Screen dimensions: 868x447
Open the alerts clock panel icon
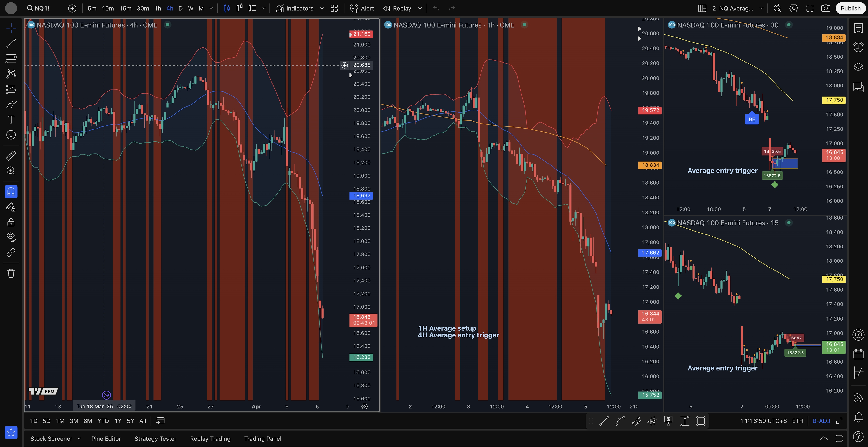pyautogui.click(x=858, y=47)
